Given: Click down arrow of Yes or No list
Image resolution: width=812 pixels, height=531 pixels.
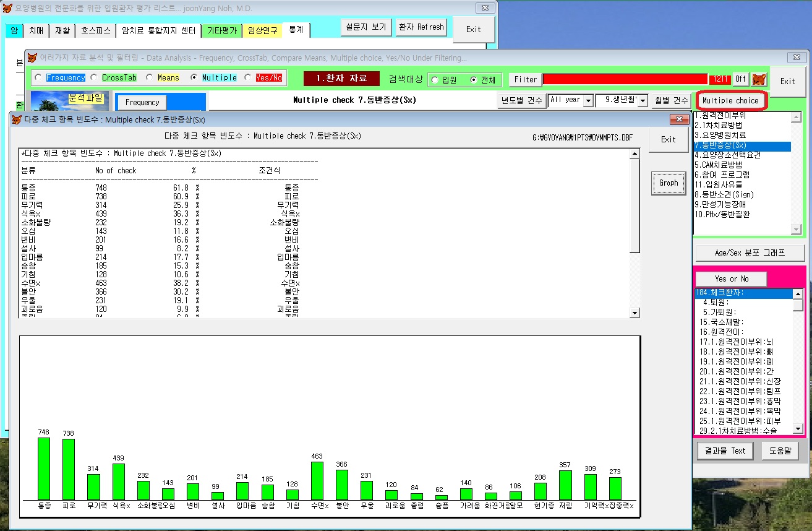Looking at the screenshot, I should point(798,429).
